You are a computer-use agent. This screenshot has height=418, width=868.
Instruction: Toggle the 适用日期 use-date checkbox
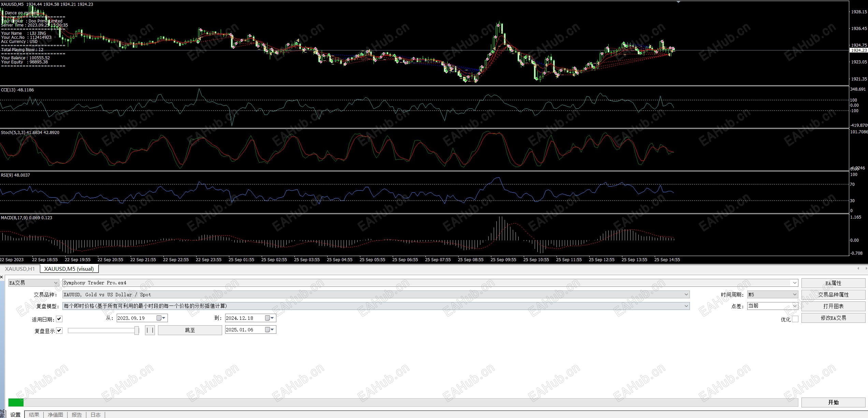click(59, 319)
